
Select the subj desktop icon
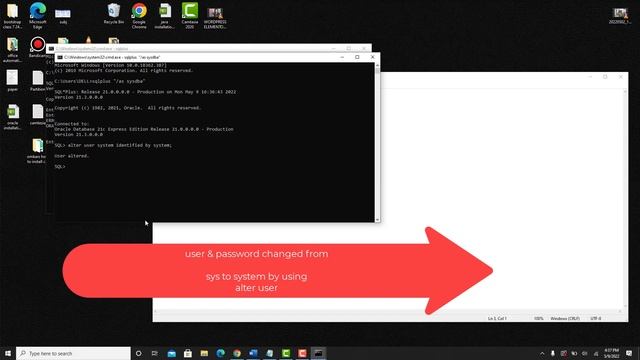point(63,16)
